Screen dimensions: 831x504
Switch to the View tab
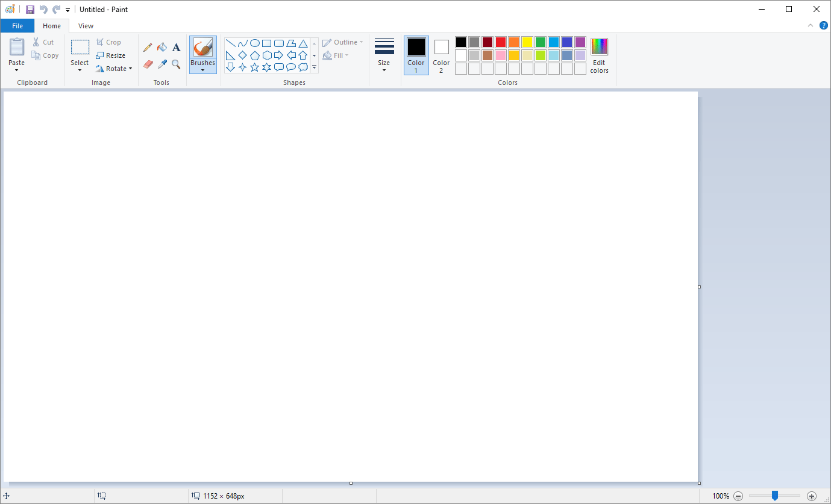[86, 26]
